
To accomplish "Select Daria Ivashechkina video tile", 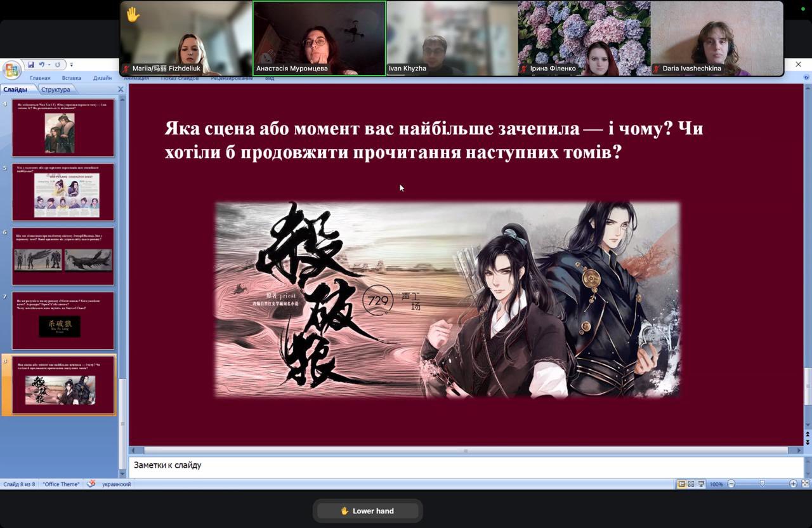I will tap(717, 38).
